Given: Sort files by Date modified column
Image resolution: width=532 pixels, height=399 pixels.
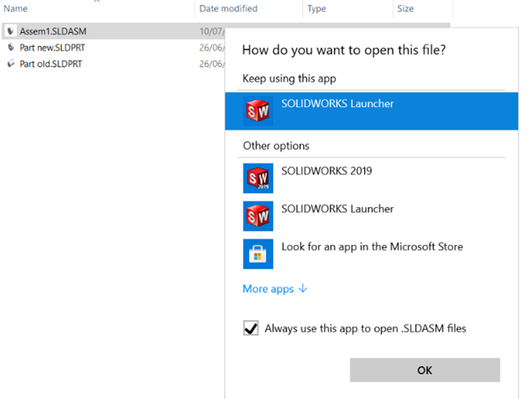Looking at the screenshot, I should (228, 9).
